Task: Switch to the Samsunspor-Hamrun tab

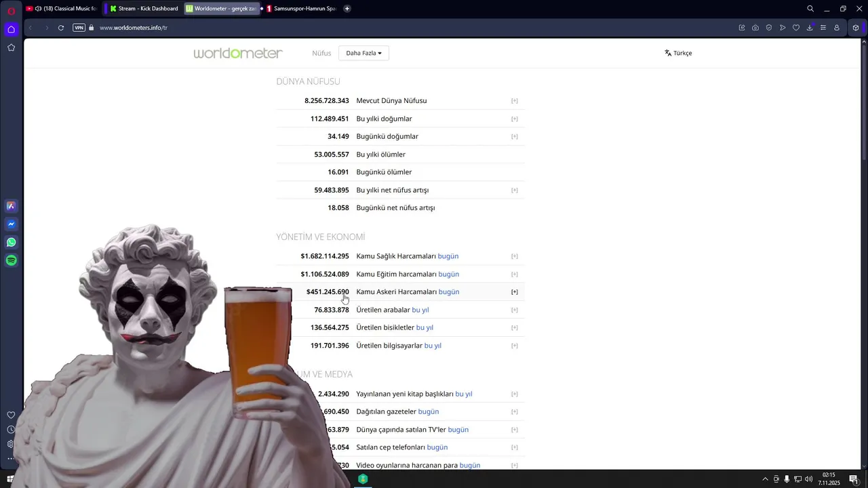Action: click(301, 9)
